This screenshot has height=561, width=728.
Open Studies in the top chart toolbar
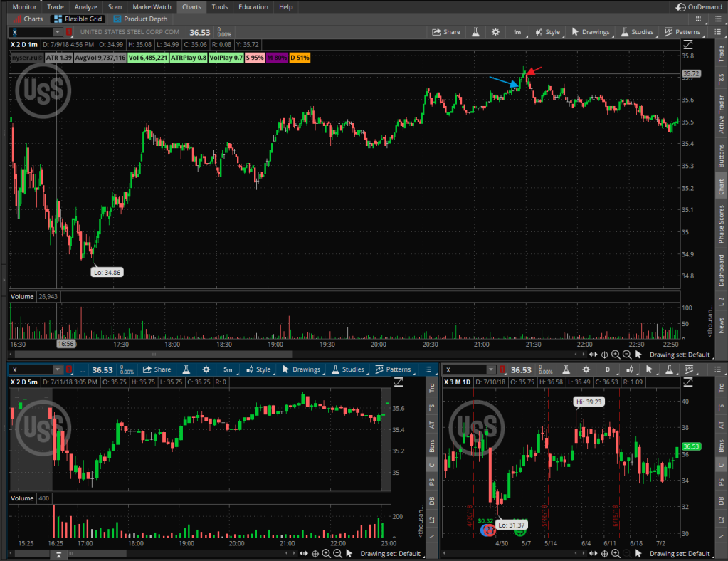[638, 32]
